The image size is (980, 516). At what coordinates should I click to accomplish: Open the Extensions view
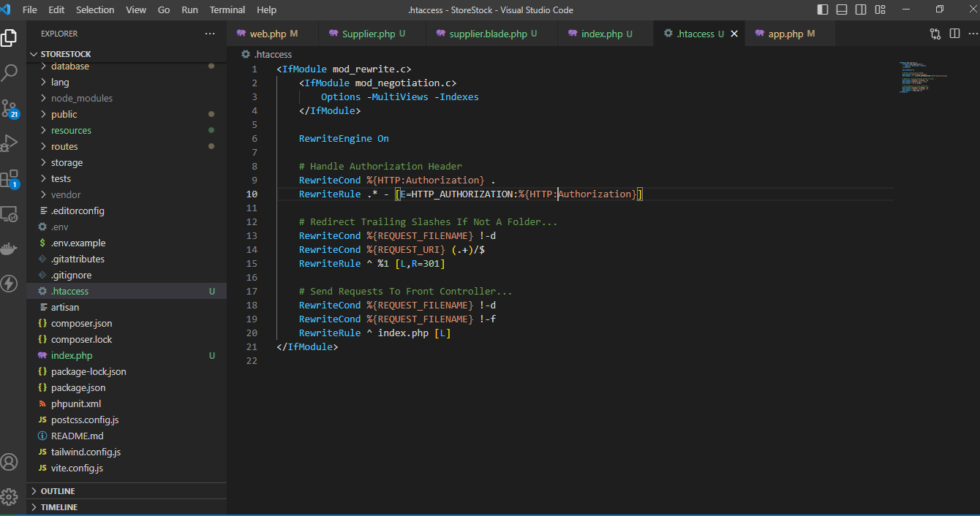pos(10,179)
